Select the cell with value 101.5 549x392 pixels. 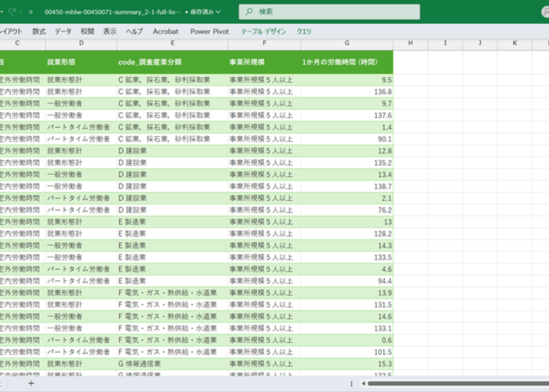346,352
